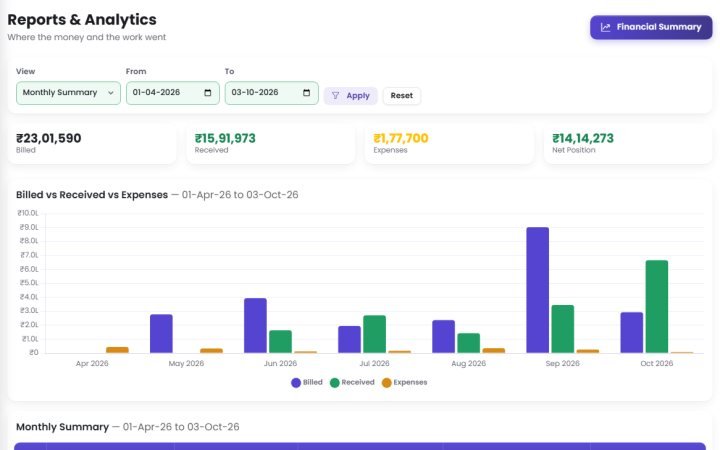Click the funnel icon in Apply button
The height and width of the screenshot is (450, 720).
[336, 96]
